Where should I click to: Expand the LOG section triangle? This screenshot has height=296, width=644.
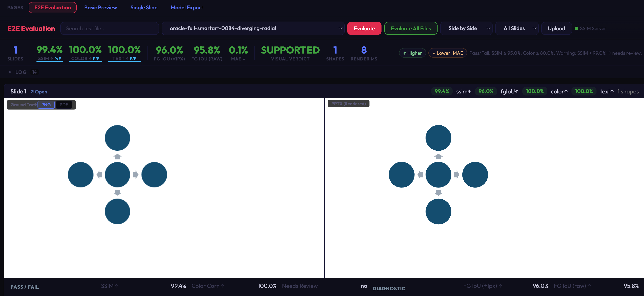10,72
